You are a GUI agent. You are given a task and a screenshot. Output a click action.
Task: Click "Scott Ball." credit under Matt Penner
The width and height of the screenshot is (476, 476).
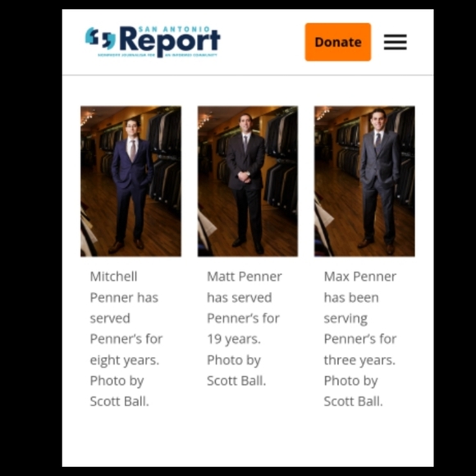click(x=236, y=381)
